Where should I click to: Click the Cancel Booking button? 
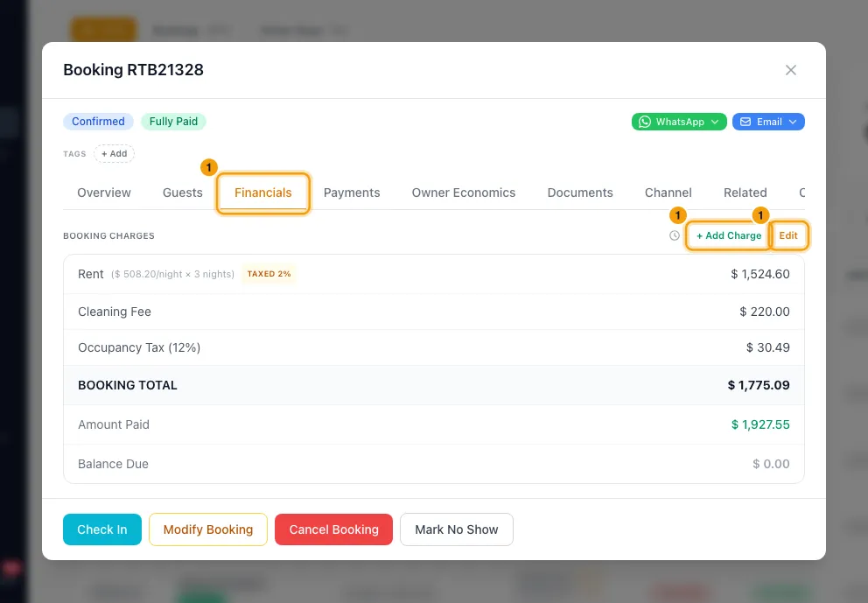click(333, 529)
